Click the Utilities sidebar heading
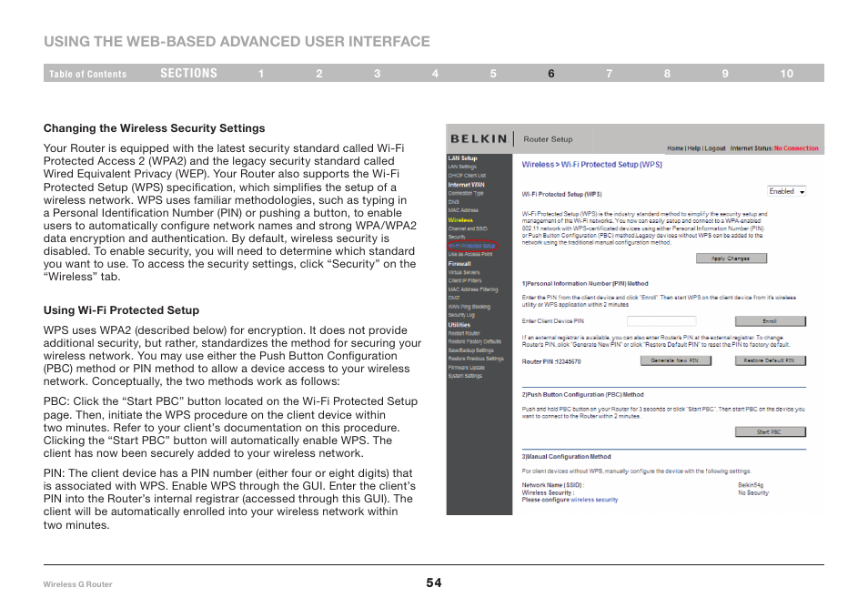The width and height of the screenshot is (868, 608). (x=459, y=325)
